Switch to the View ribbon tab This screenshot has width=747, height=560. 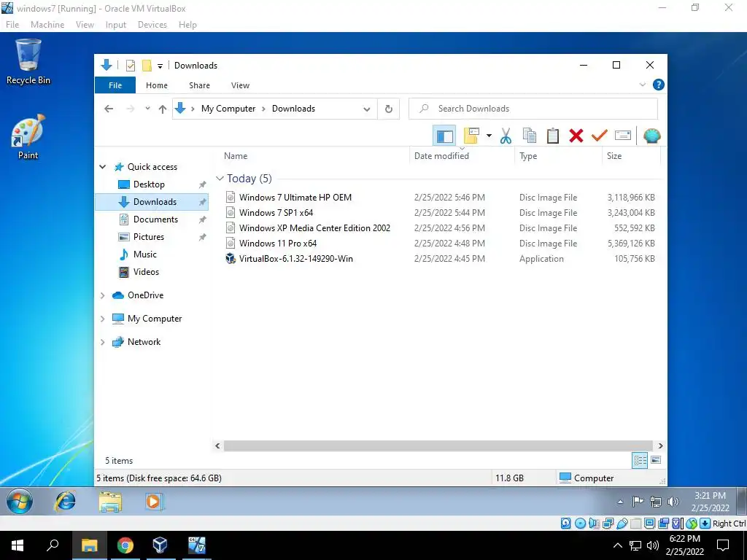pos(240,85)
